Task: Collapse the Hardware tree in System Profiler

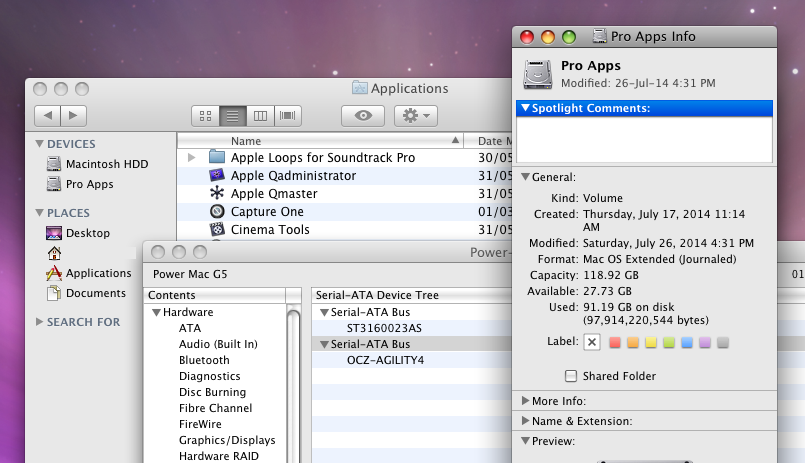Action: click(157, 312)
